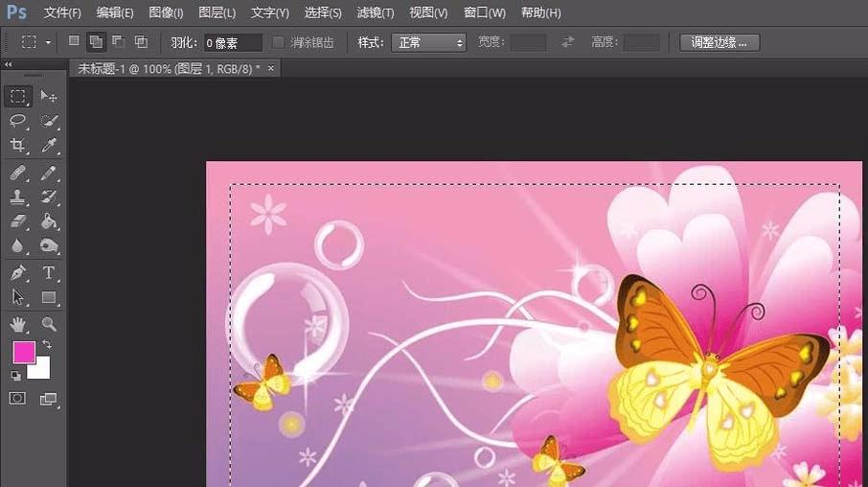Select the Blur tool
868x487 pixels.
pos(17,245)
